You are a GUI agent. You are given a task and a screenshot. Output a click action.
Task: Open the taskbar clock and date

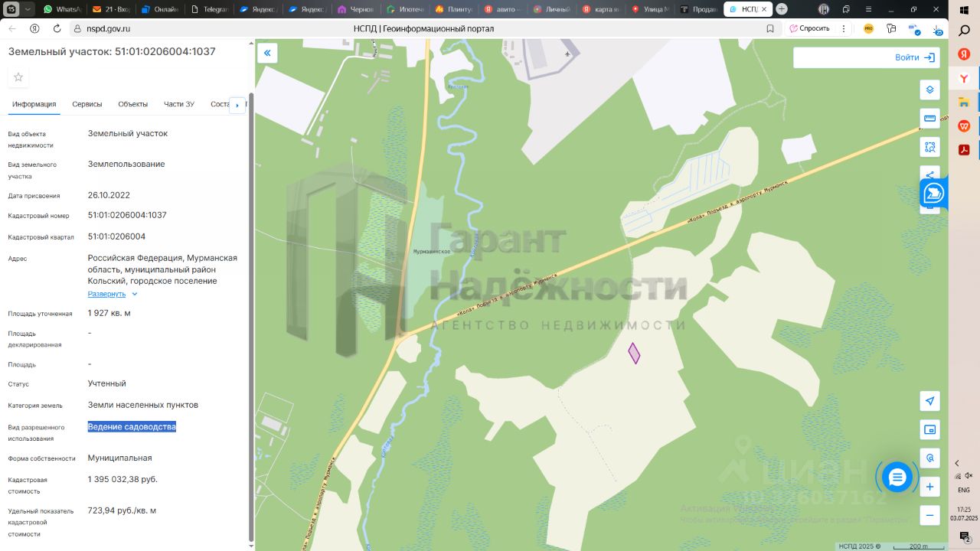[964, 514]
